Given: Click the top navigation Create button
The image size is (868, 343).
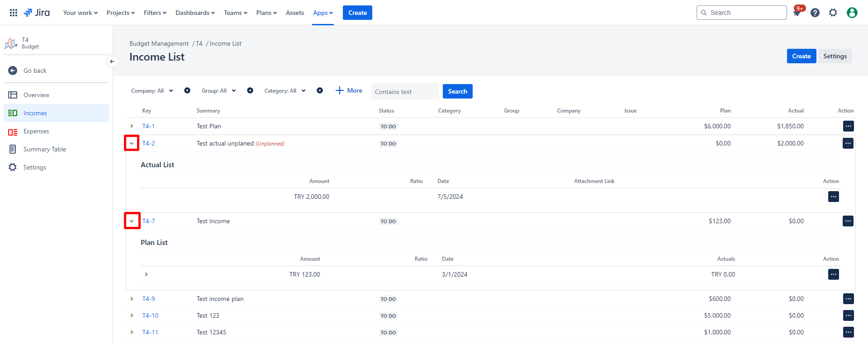Looking at the screenshot, I should [357, 13].
